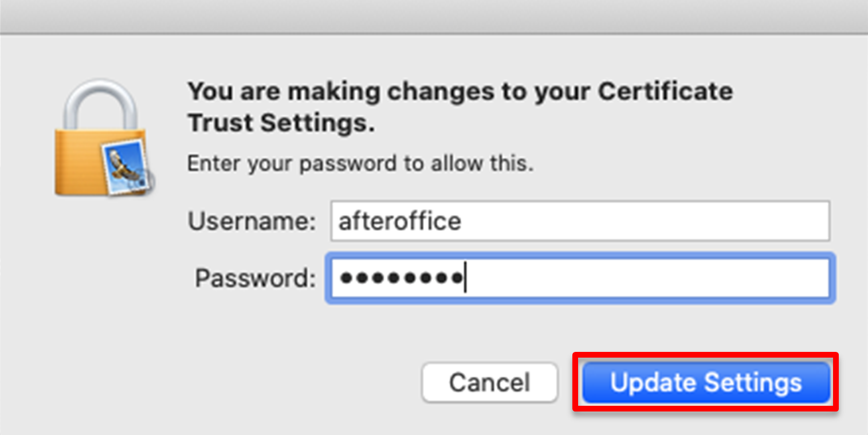Viewport: 868px width, 435px height.
Task: Click the "Trust Settings." heading line
Action: pyautogui.click(x=281, y=123)
